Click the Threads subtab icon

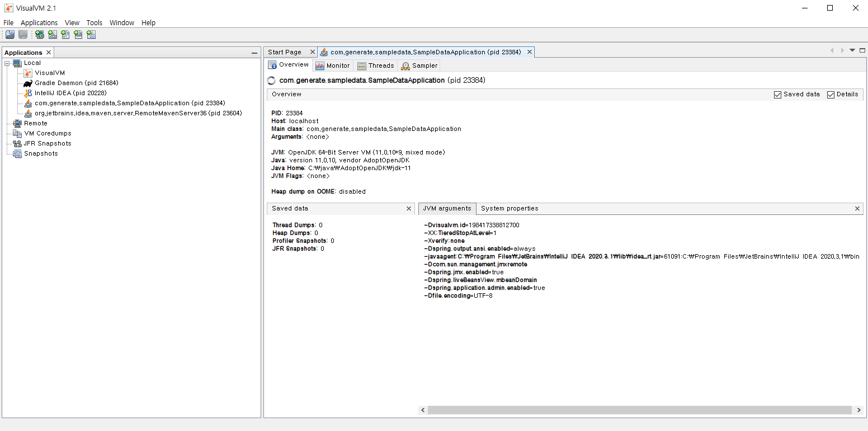362,65
